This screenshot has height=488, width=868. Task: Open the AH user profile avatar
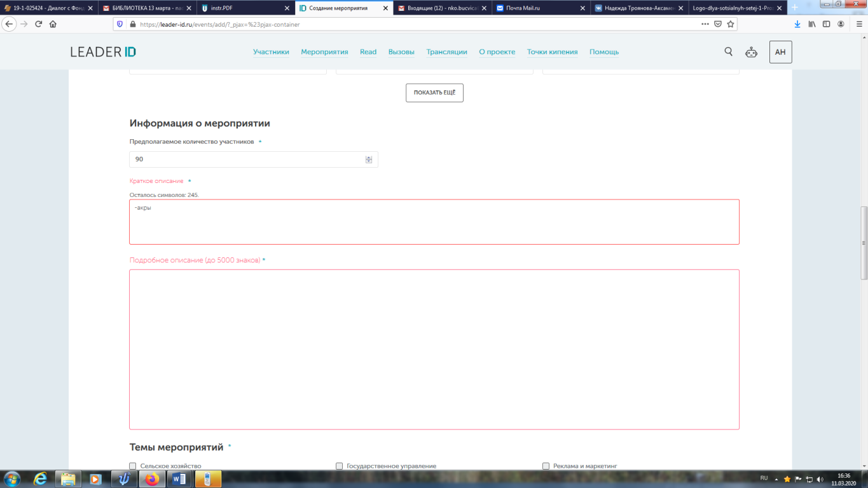click(x=780, y=52)
